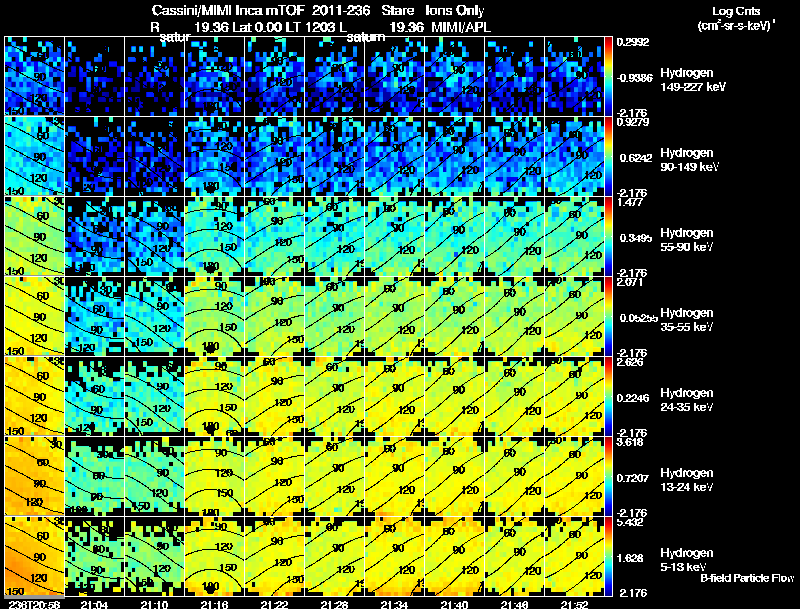Select the 21:04 time axis label
Viewport: 800px width, 609px height.
pos(94,604)
